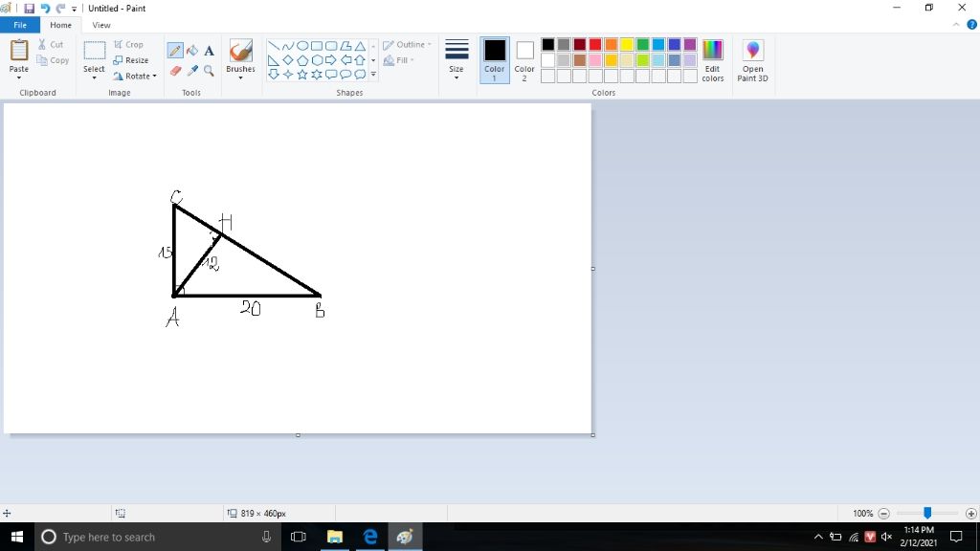Open the Action Center notifications icon
This screenshot has width=980, height=551.
click(956, 537)
